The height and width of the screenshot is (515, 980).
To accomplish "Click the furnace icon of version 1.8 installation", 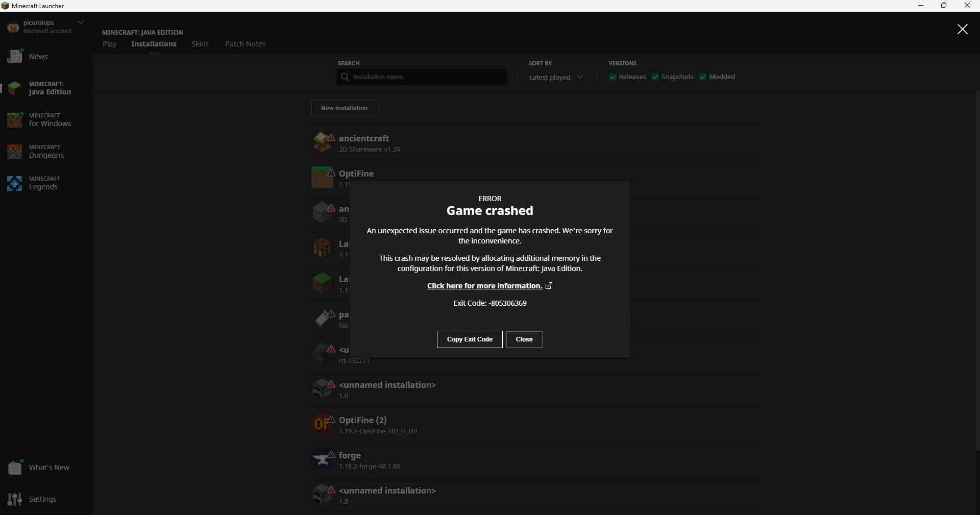I will tap(323, 495).
